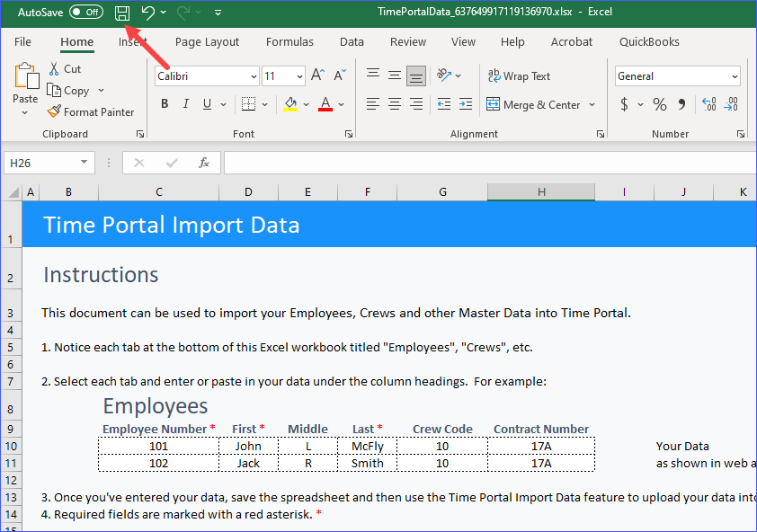Click Increase Indent icon
The width and height of the screenshot is (757, 532).
coord(466,103)
